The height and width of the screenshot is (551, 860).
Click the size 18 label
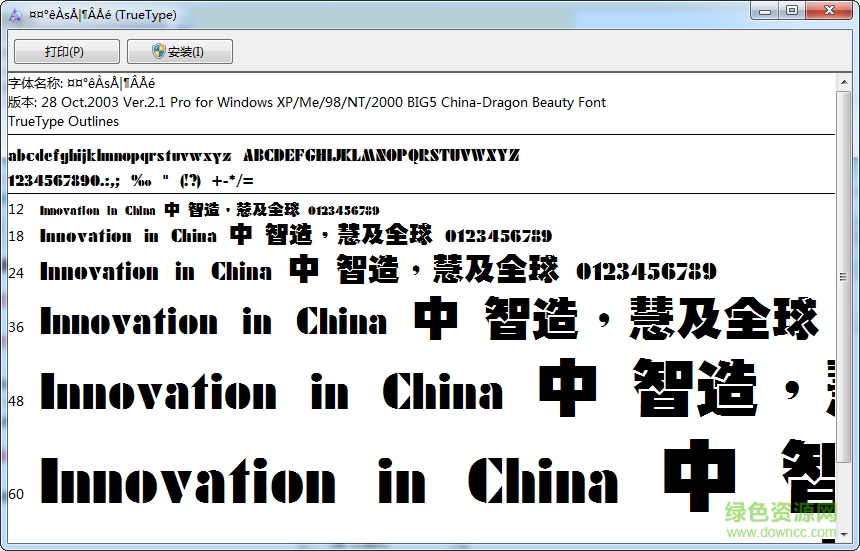(x=16, y=236)
